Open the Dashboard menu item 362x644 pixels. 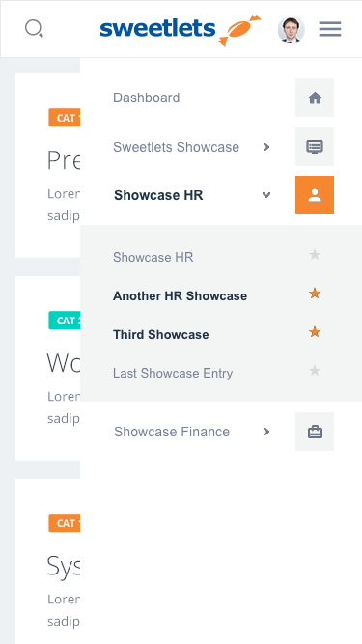147,98
